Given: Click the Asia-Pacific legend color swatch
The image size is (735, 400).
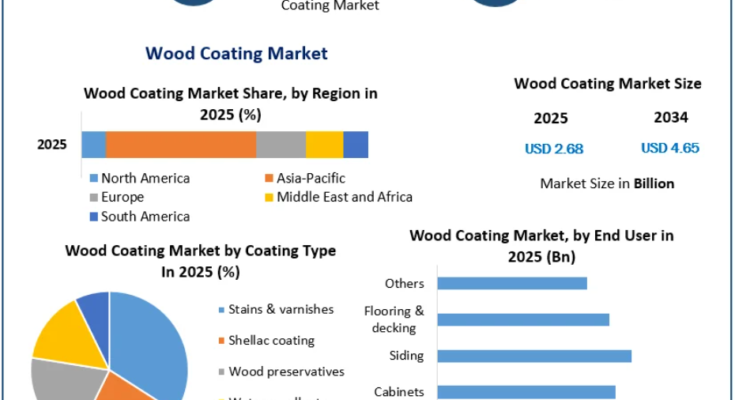Looking at the screenshot, I should pyautogui.click(x=269, y=178).
